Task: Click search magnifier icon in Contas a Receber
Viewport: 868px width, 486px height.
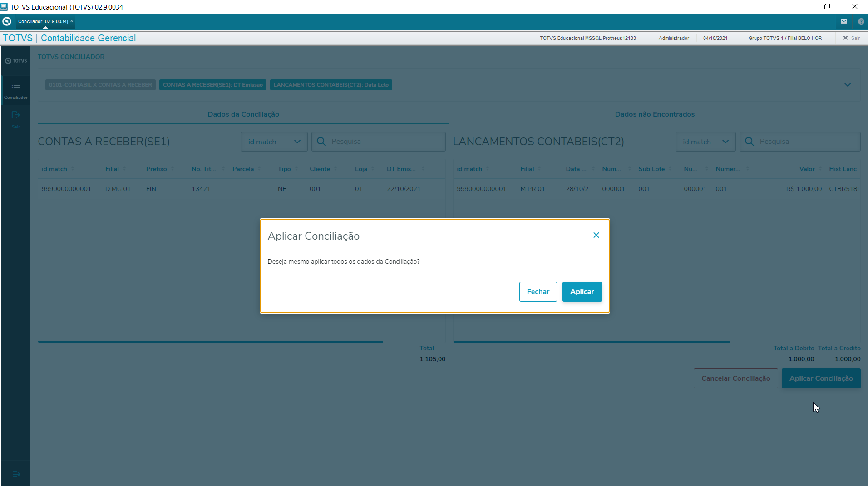Action: click(321, 142)
